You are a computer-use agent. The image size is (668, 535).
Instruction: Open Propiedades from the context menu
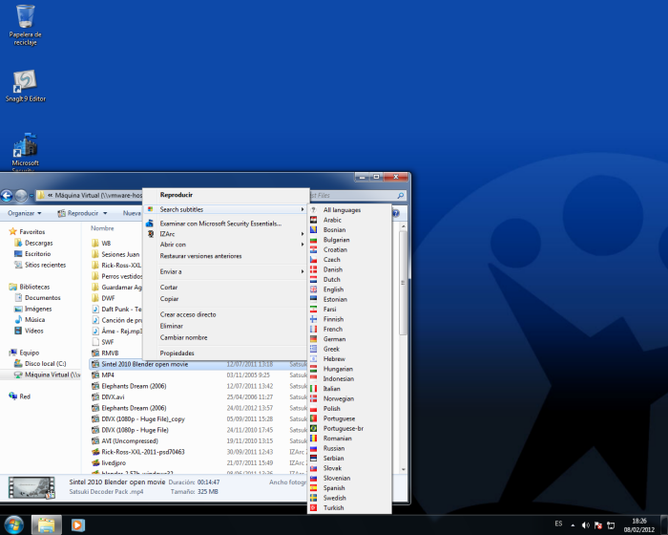[x=226, y=353]
